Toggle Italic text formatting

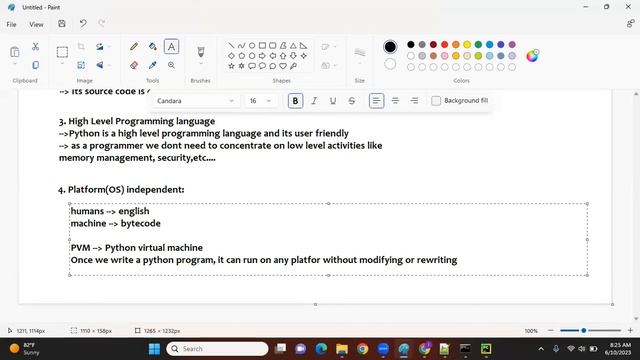click(x=314, y=101)
